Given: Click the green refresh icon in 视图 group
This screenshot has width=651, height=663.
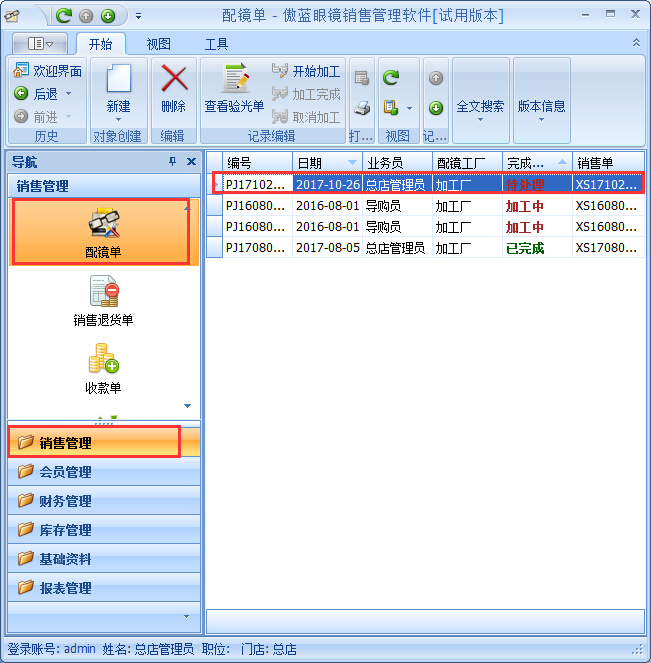Looking at the screenshot, I should pos(391,76).
